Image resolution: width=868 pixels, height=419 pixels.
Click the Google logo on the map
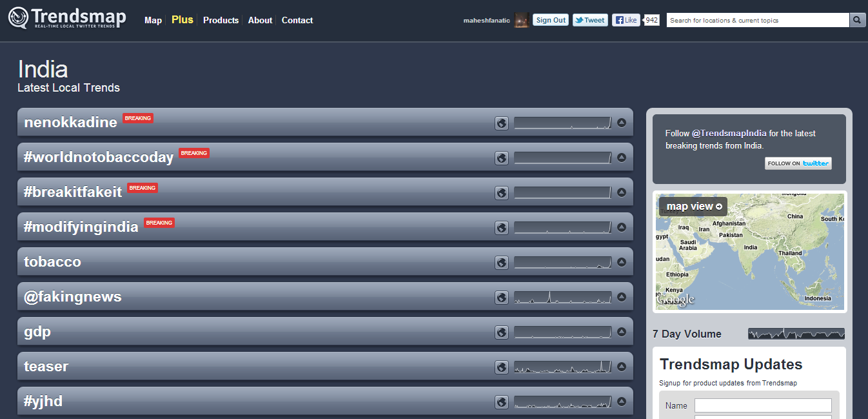point(676,300)
